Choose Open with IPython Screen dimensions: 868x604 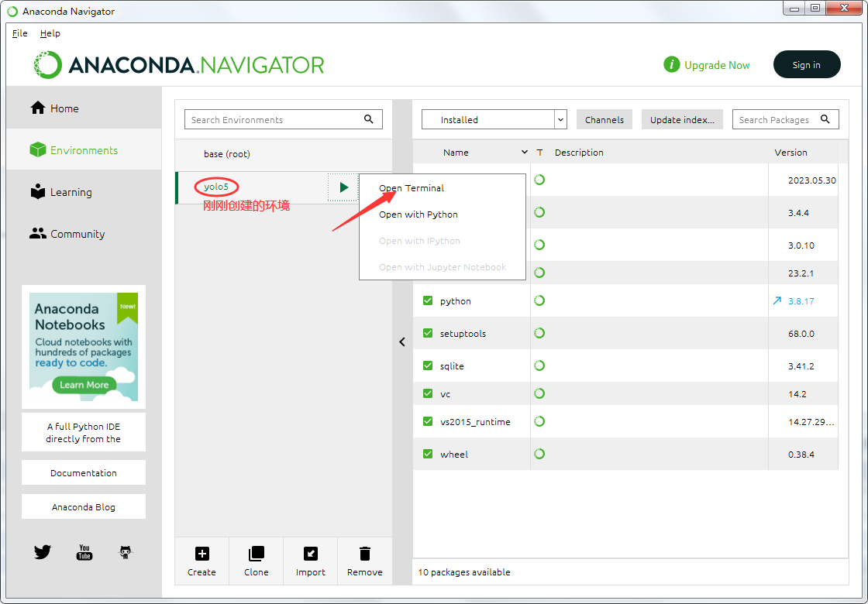click(419, 241)
